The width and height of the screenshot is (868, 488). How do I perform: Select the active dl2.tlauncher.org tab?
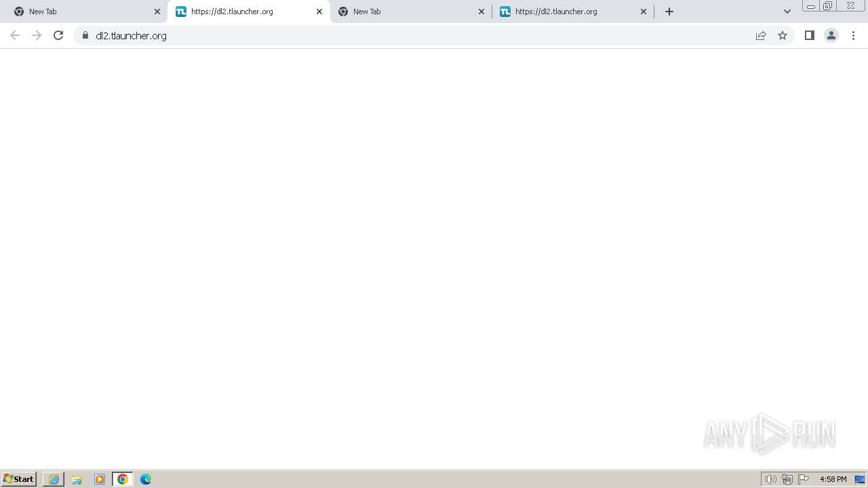coord(248,12)
